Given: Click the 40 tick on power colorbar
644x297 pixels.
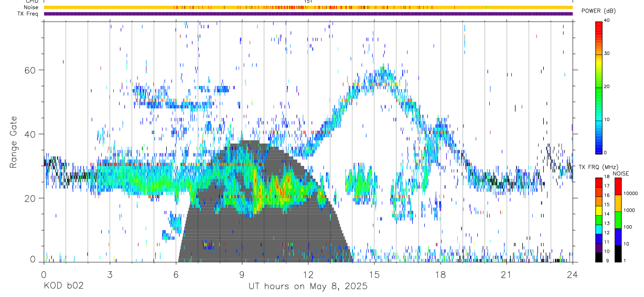Looking at the screenshot, I should 606,20.
